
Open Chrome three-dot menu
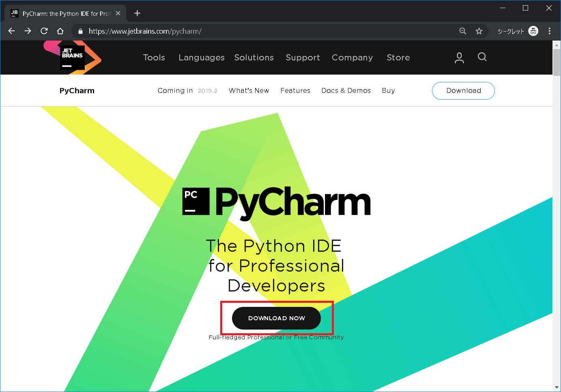[x=550, y=31]
